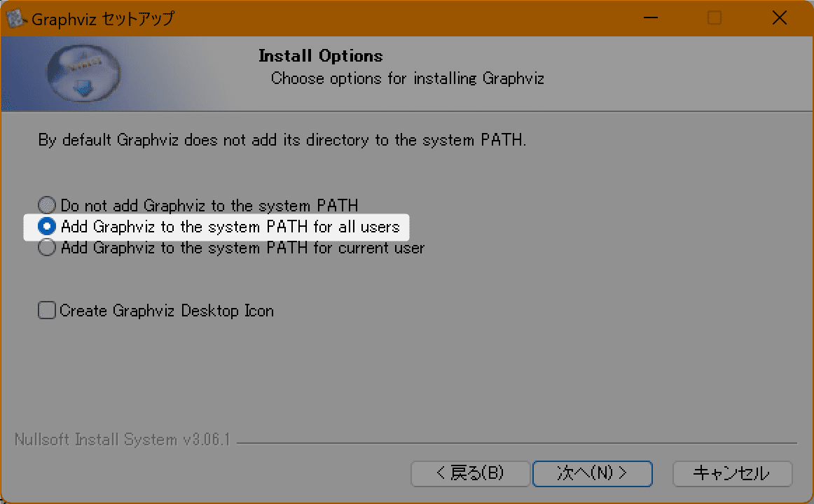Viewport: 814px width, 504px height.
Task: Click the "Install Options" heading
Action: [x=320, y=55]
